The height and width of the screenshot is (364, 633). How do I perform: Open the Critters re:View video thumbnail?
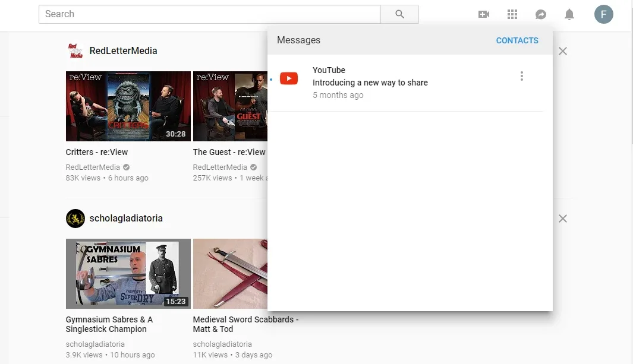(128, 106)
